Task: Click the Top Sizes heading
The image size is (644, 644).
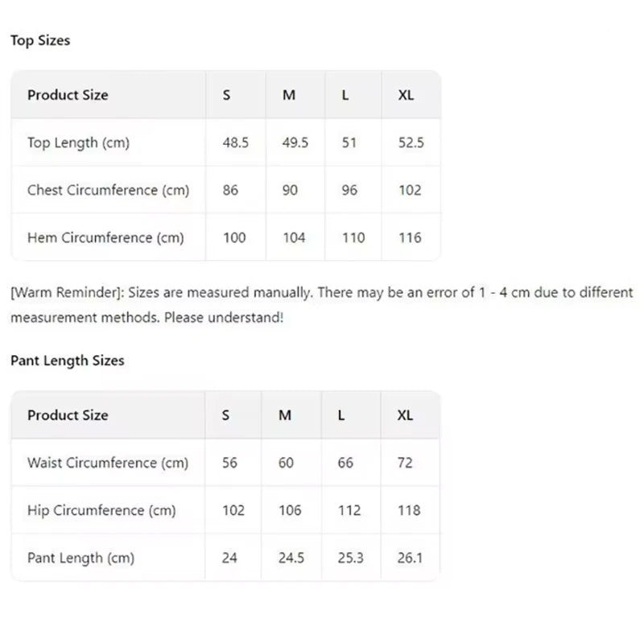Action: (40, 40)
